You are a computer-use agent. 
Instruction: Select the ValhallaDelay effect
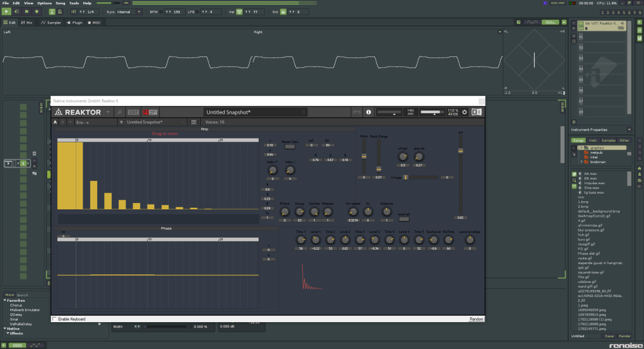point(21,324)
